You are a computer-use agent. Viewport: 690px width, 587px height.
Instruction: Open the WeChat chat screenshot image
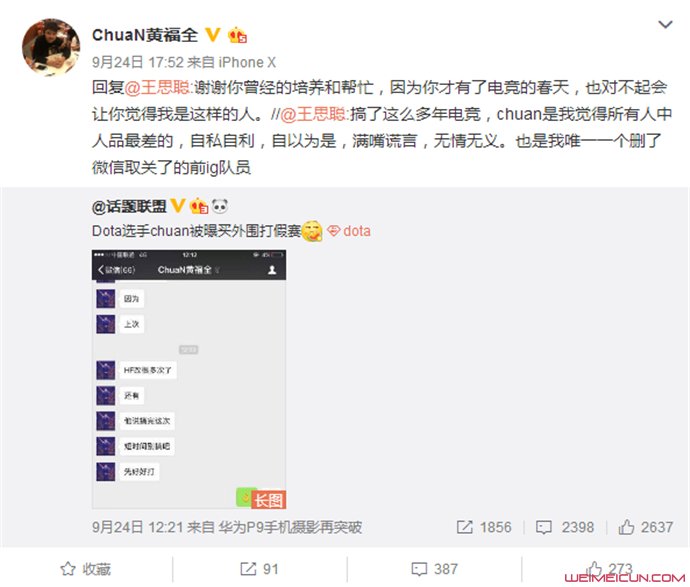[189, 379]
